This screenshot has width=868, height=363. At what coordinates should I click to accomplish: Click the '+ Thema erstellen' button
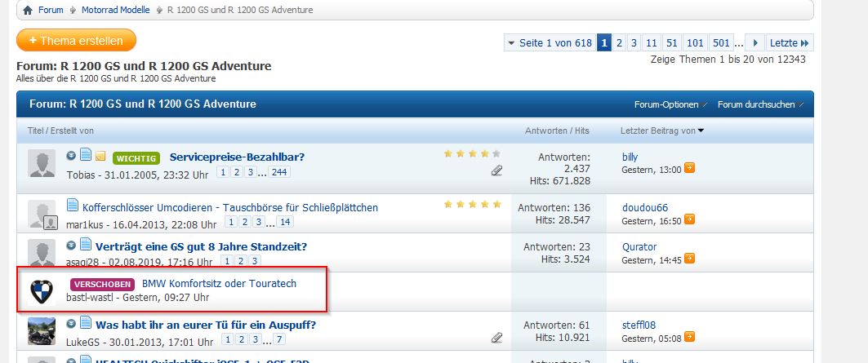click(76, 40)
